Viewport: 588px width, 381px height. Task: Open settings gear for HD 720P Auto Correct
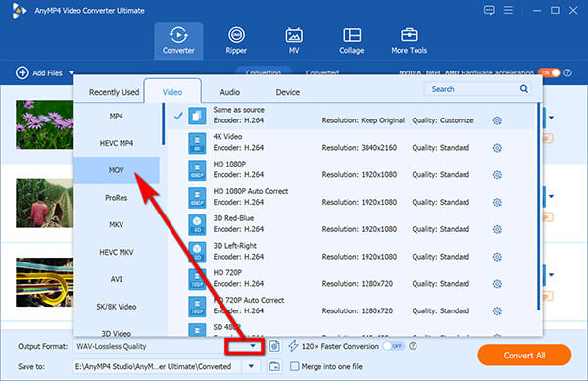497,310
